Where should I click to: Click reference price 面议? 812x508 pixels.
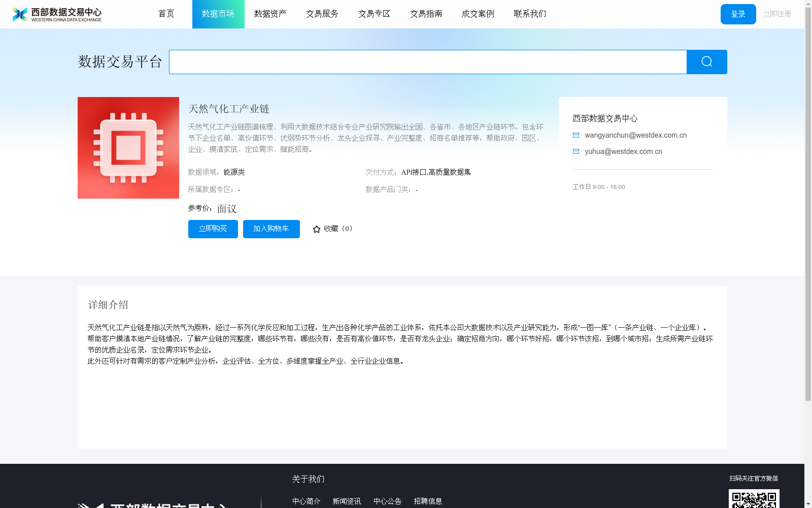[x=227, y=209]
